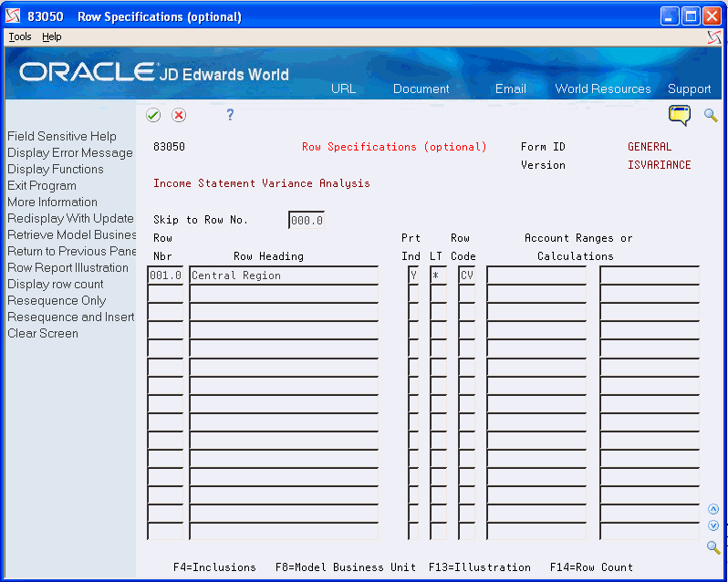Choose Return to Previous Panel
Viewport: 728px width, 582px height.
click(71, 251)
